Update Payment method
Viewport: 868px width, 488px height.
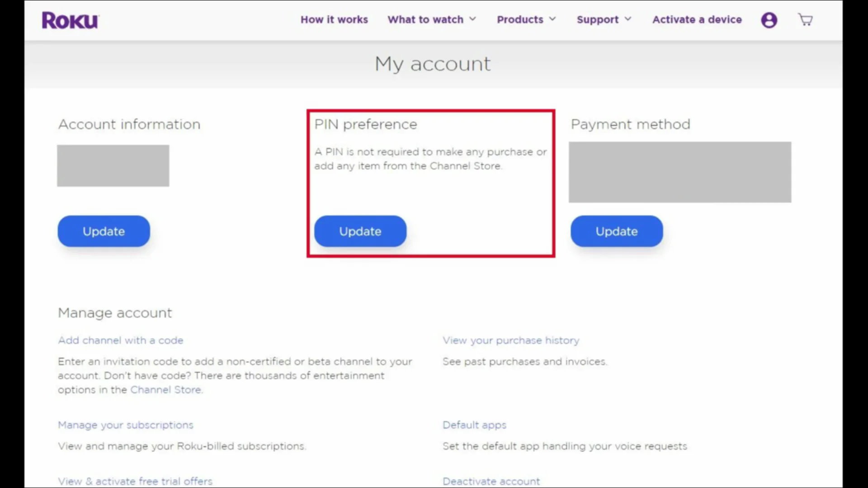pyautogui.click(x=617, y=231)
